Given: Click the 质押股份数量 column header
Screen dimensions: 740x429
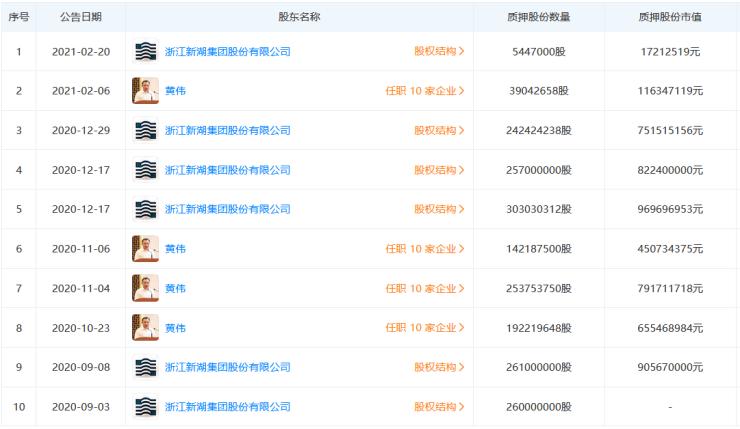Looking at the screenshot, I should tap(538, 17).
